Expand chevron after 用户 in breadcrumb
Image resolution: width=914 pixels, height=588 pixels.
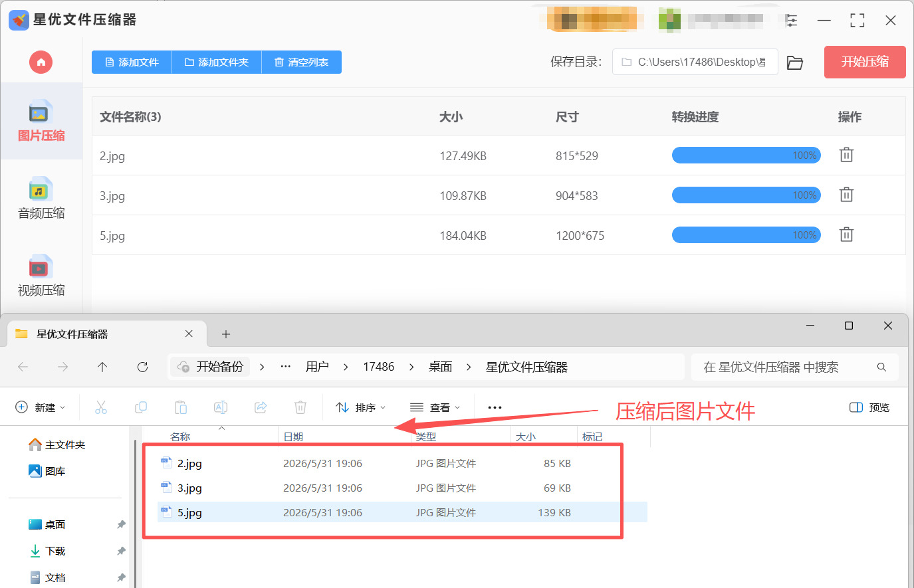[x=346, y=367]
